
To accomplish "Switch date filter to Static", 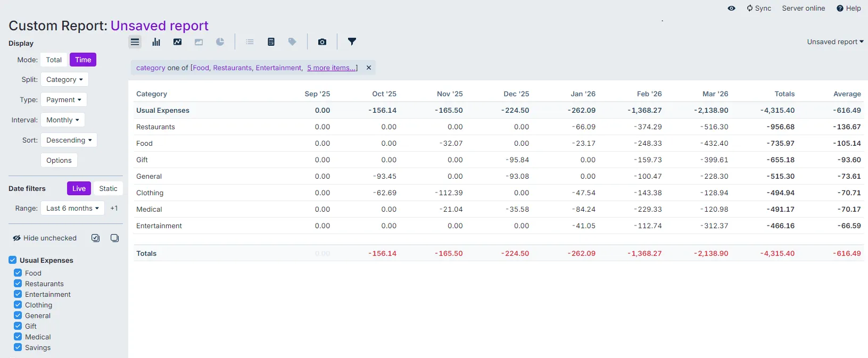I will coord(108,189).
